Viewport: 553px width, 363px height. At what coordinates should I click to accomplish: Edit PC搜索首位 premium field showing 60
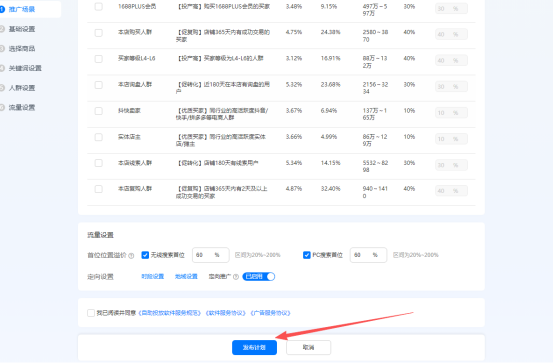(368, 255)
